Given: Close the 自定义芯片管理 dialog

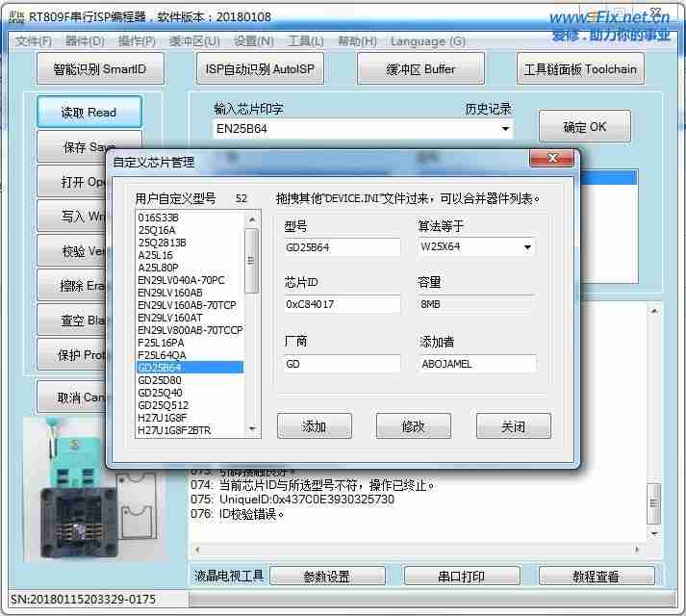Looking at the screenshot, I should click(551, 158).
